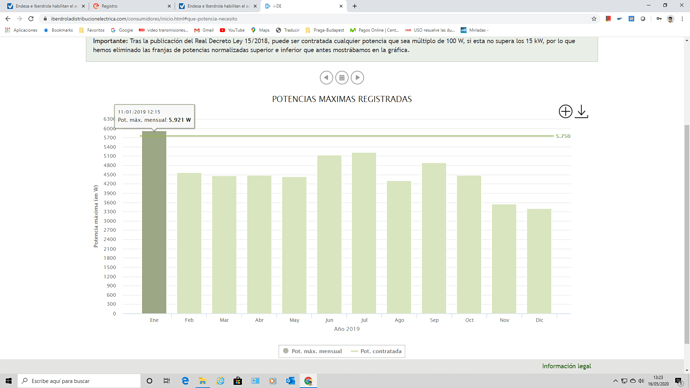Toggle the Pot. máx. mensual legend series

[312, 351]
